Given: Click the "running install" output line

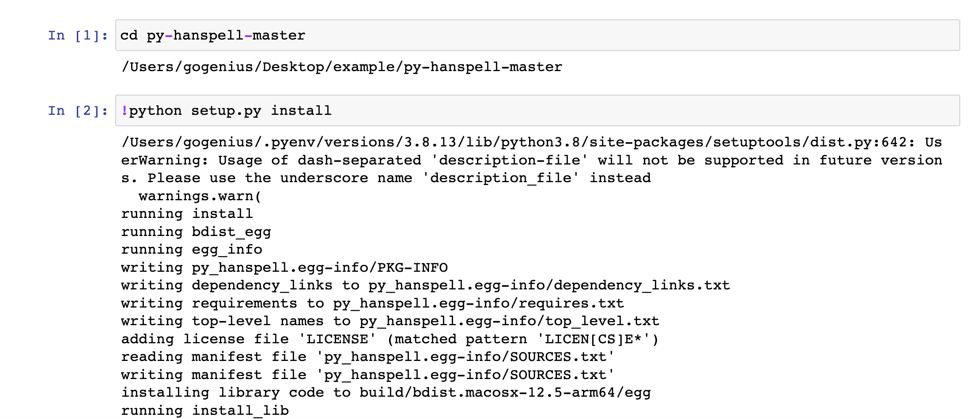Looking at the screenshot, I should [x=187, y=214].
